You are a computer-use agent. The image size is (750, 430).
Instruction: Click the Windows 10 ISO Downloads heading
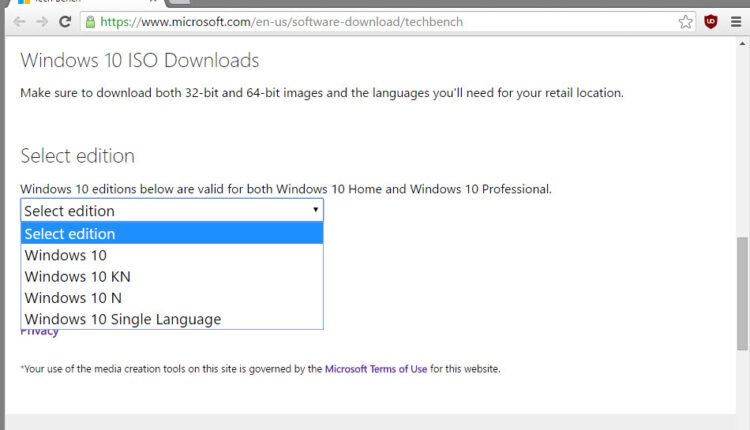[140, 61]
